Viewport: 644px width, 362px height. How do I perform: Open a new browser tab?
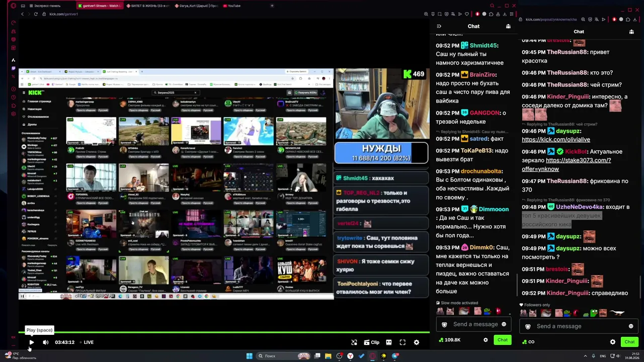coord(272,6)
